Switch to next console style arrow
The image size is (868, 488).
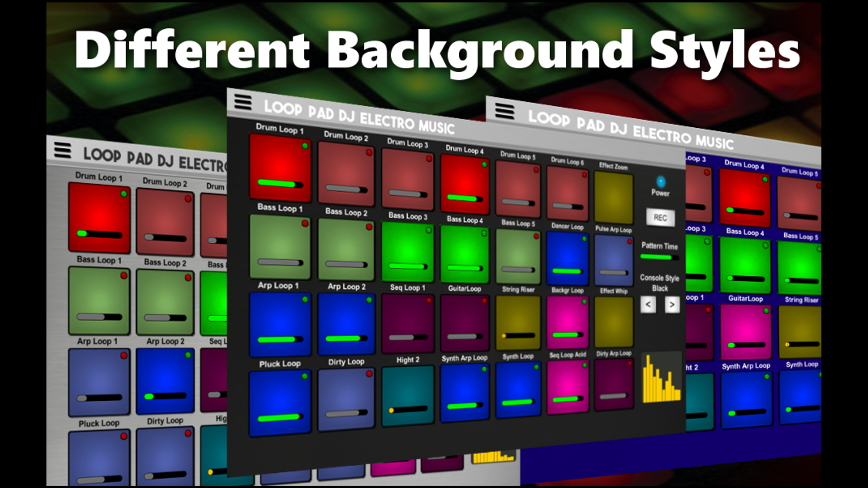(x=672, y=305)
